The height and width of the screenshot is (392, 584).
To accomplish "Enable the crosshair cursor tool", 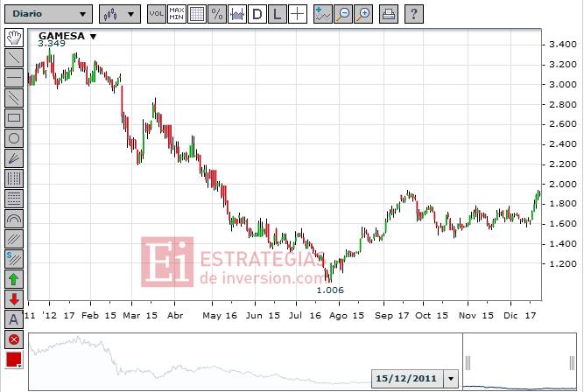I will 297,14.
